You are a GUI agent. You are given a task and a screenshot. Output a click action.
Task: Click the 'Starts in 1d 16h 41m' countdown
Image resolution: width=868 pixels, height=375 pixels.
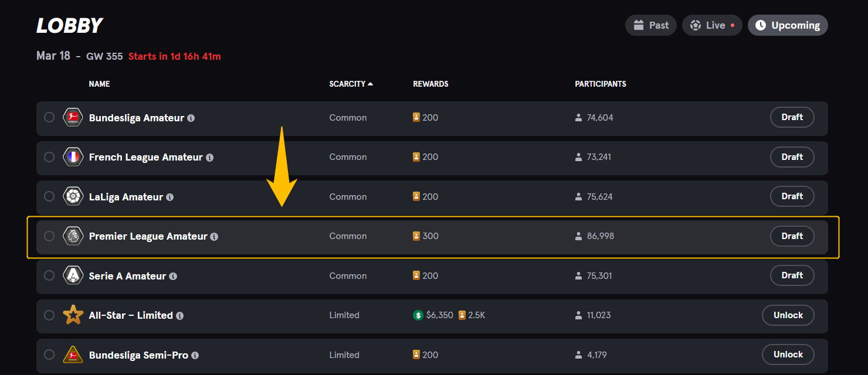pyautogui.click(x=175, y=57)
